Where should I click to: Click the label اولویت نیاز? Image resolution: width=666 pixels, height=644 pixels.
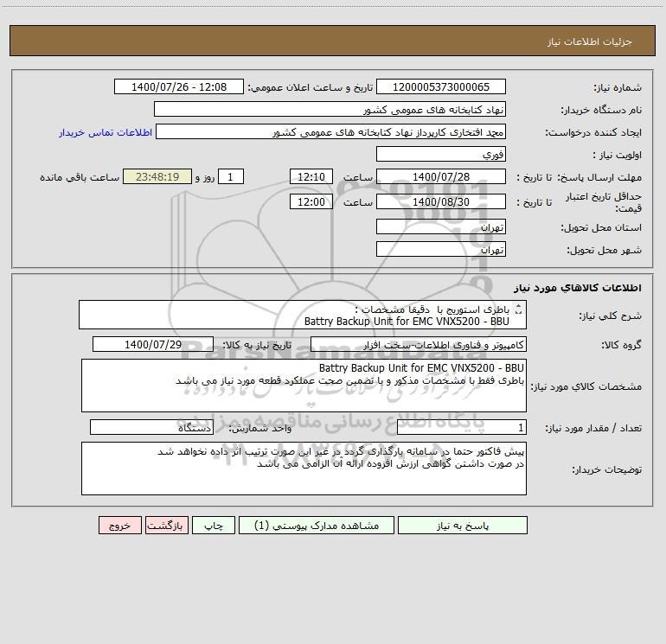point(618,156)
